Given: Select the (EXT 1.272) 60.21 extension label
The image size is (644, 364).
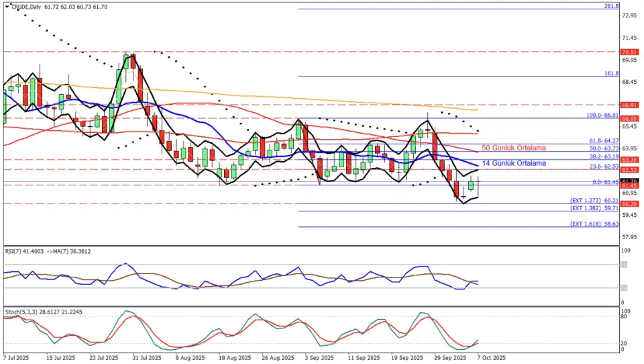Looking at the screenshot, I should [594, 200].
